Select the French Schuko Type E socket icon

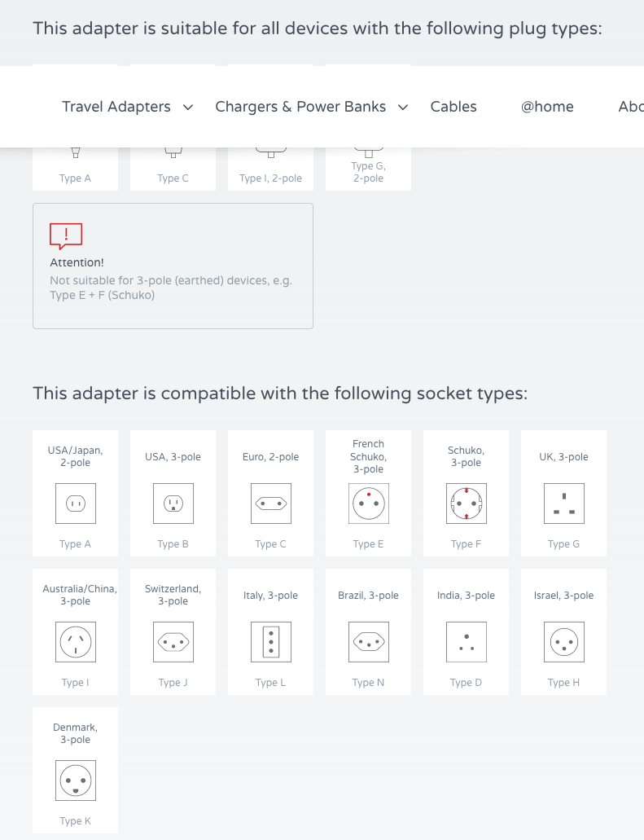[368, 504]
